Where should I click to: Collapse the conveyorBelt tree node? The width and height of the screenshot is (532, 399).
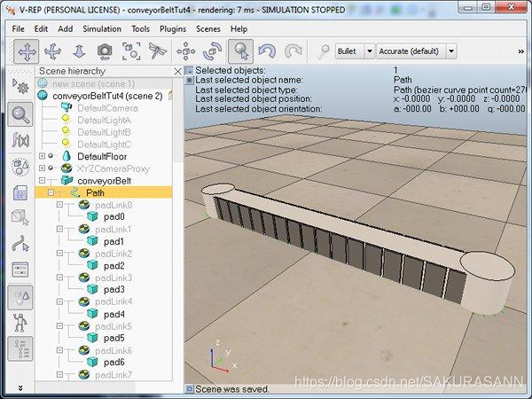pyautogui.click(x=42, y=181)
